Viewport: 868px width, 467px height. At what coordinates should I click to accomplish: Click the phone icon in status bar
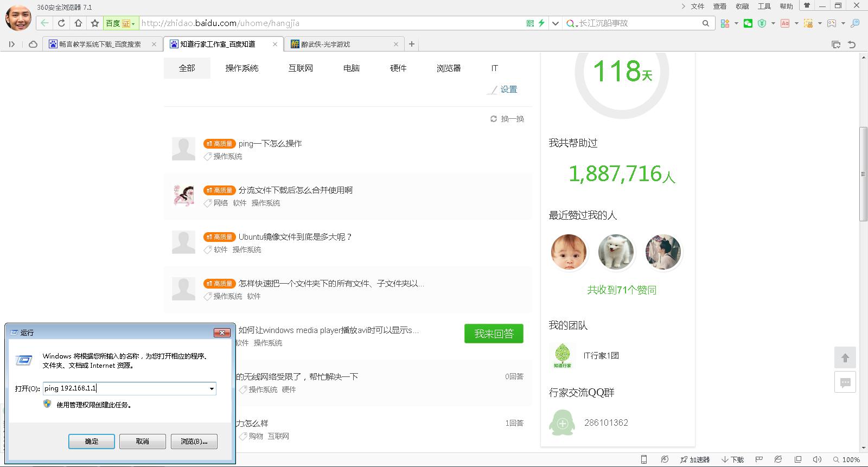point(643,459)
